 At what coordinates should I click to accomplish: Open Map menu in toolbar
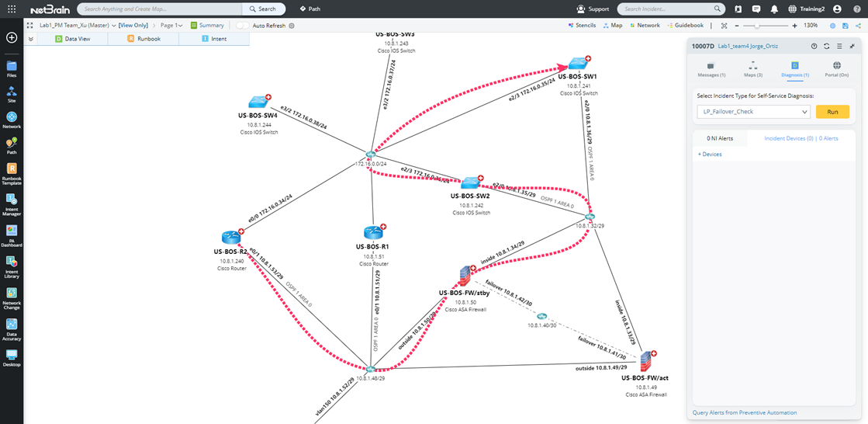coord(613,26)
